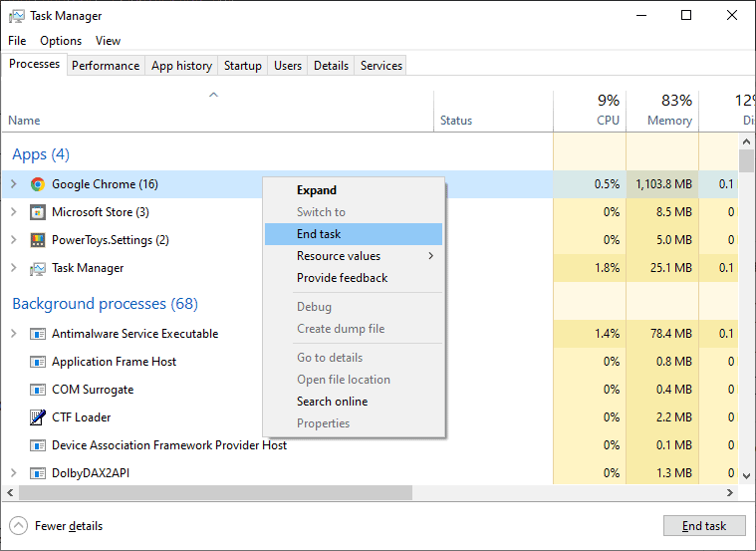Click the 25.1 MB memory value

(671, 268)
